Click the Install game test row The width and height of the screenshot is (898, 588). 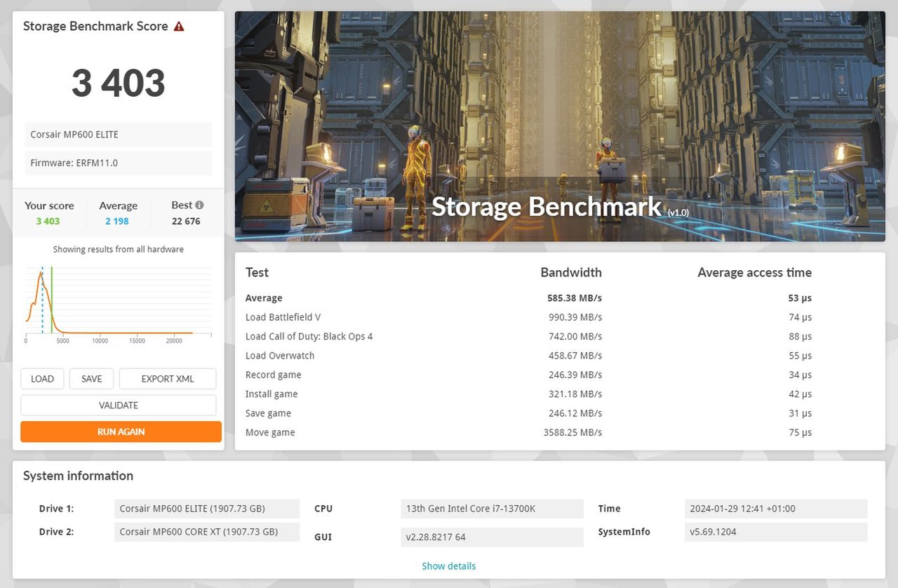coord(528,394)
